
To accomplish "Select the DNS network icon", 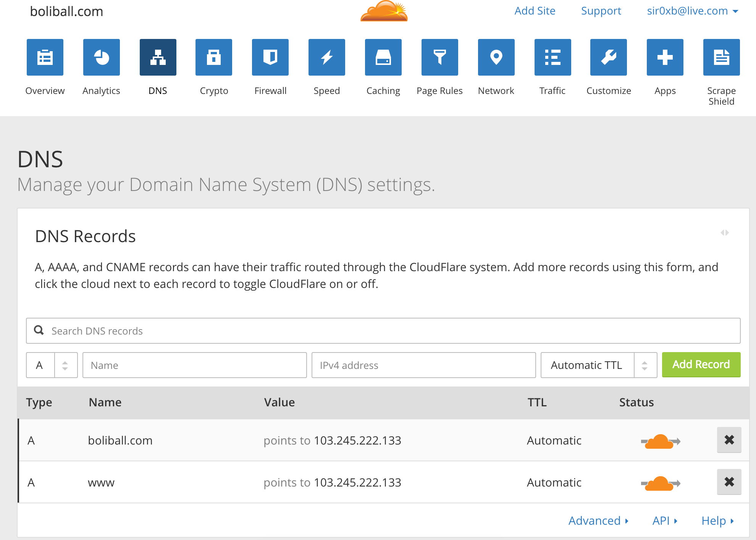I will 158,57.
